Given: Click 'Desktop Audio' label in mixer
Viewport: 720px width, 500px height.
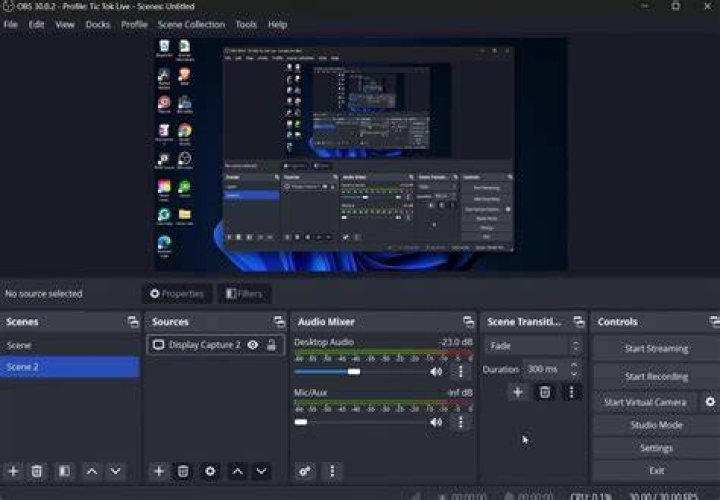Looking at the screenshot, I should [324, 342].
